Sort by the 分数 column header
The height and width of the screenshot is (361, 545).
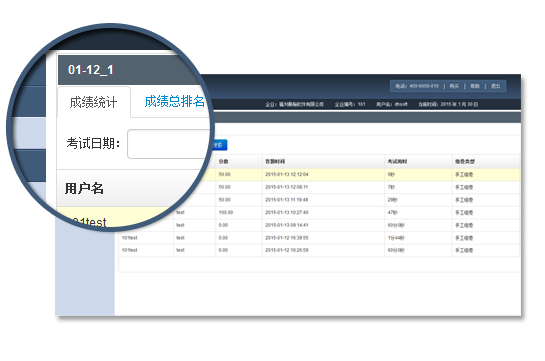coord(223,162)
